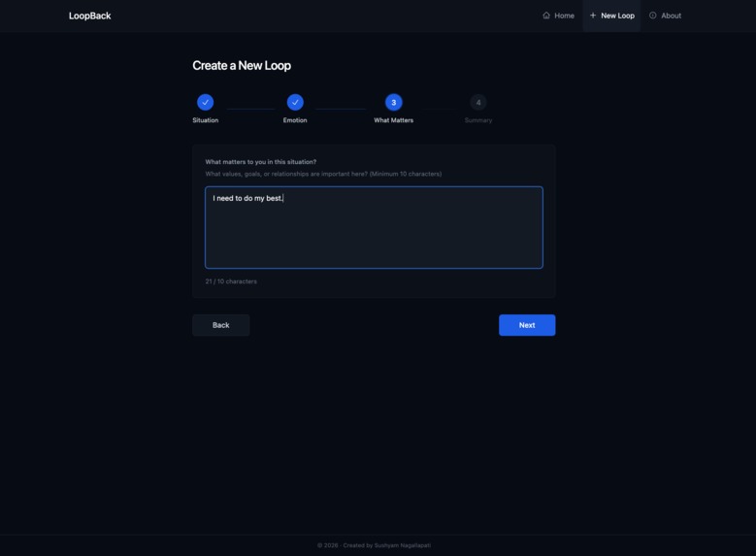Click the Back button
756x556 pixels.
(221, 325)
